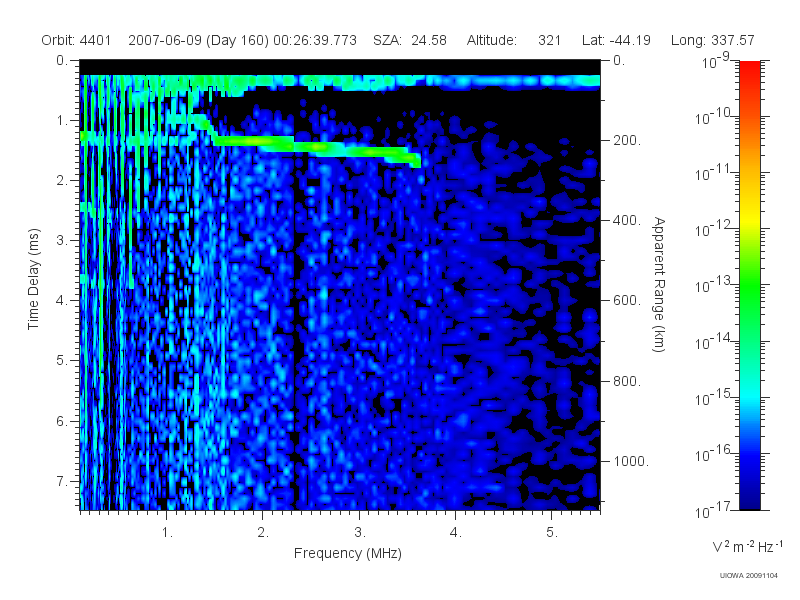Click the '6.' time delay tick label
This screenshot has height=600, width=800.
62,421
